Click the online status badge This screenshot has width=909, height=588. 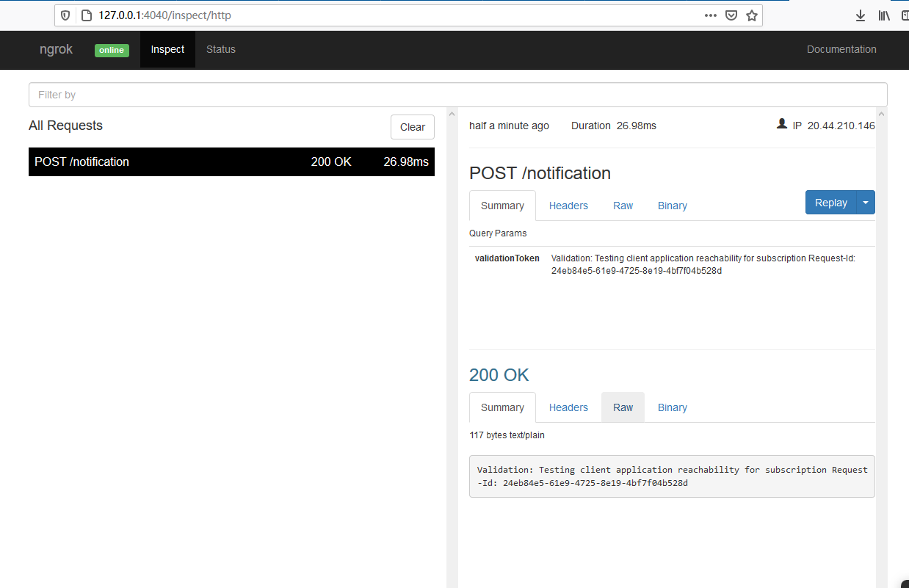click(112, 50)
